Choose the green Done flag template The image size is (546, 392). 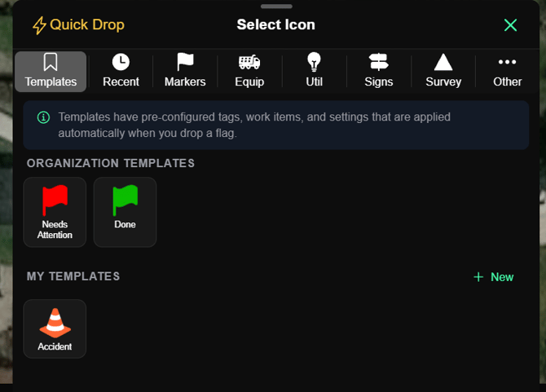125,212
